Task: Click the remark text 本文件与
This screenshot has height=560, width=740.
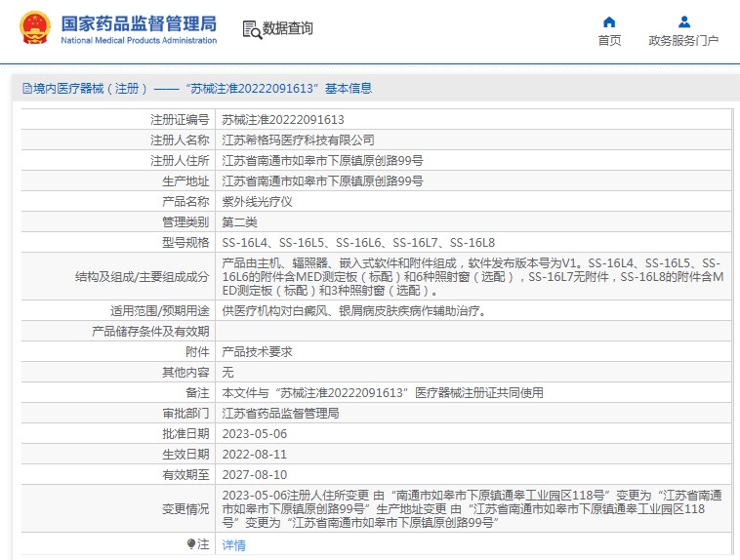Action: click(383, 393)
